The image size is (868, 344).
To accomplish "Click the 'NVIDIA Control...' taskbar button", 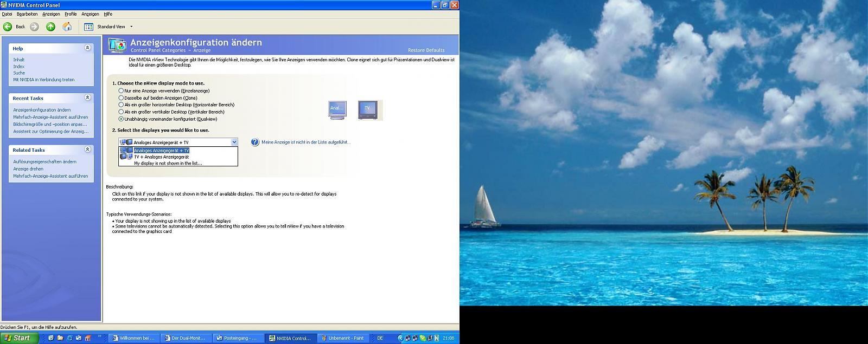I will click(290, 337).
